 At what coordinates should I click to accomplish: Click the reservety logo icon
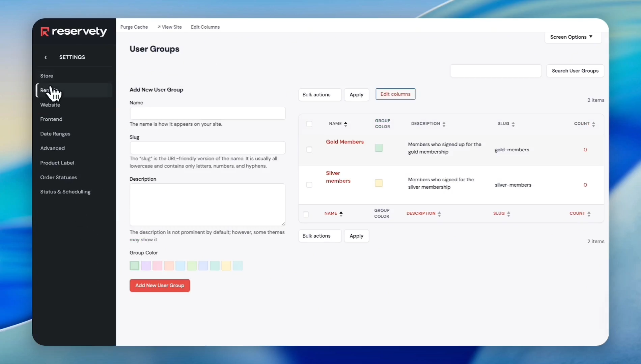[x=45, y=31]
